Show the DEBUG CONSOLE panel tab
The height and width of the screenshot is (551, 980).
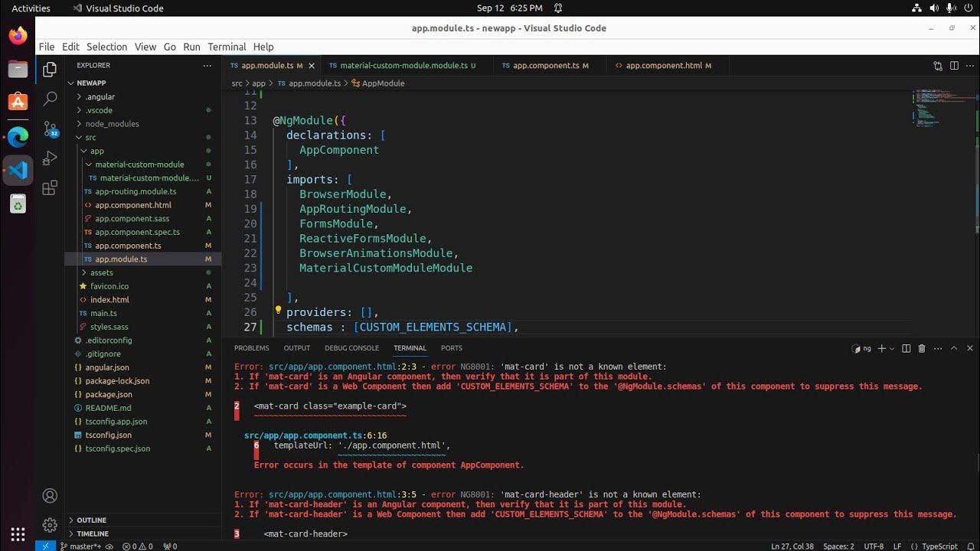coord(352,348)
